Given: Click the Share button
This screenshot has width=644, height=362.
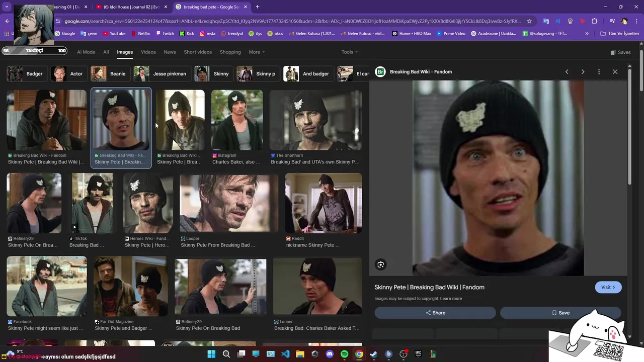Looking at the screenshot, I should pyautogui.click(x=435, y=313).
